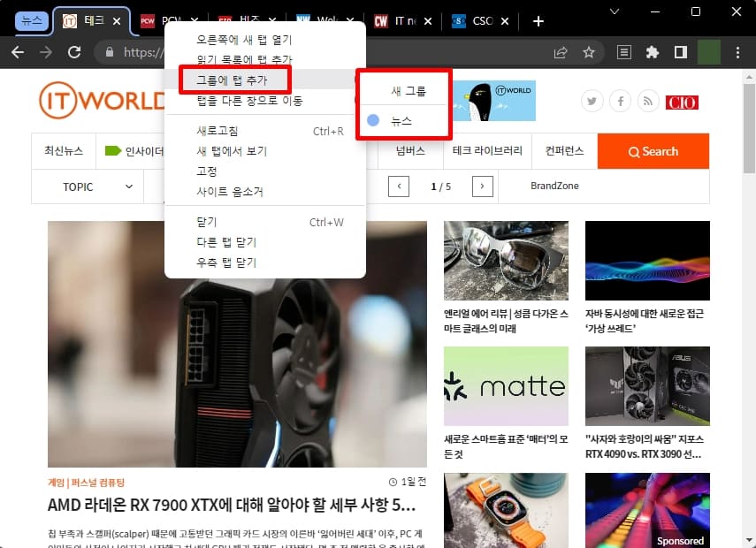
Task: Open 넘버스 nav item
Action: click(x=410, y=151)
